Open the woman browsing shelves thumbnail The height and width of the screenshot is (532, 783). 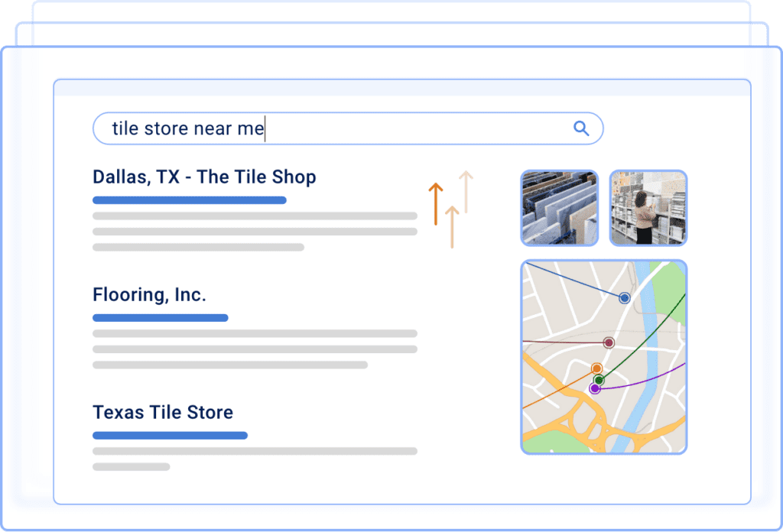[x=648, y=208]
